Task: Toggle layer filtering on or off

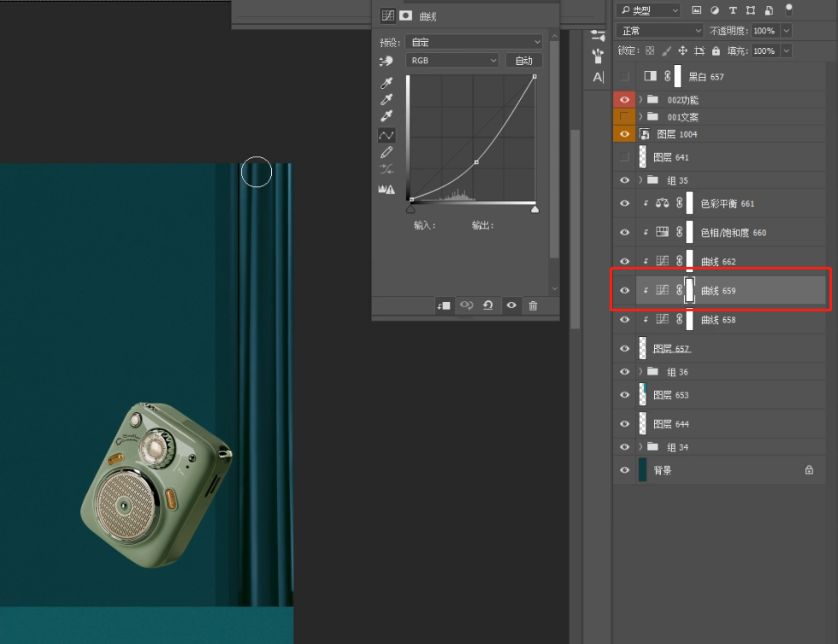Action: tap(788, 9)
